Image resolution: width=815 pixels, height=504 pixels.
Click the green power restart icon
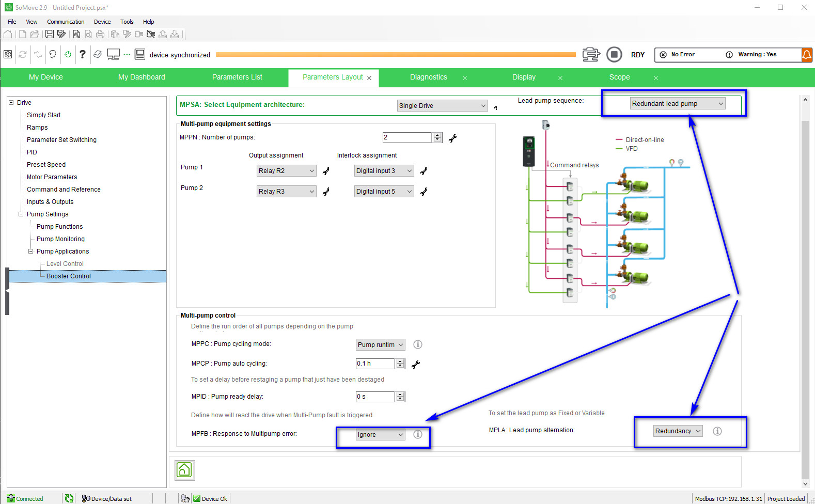tap(68, 54)
